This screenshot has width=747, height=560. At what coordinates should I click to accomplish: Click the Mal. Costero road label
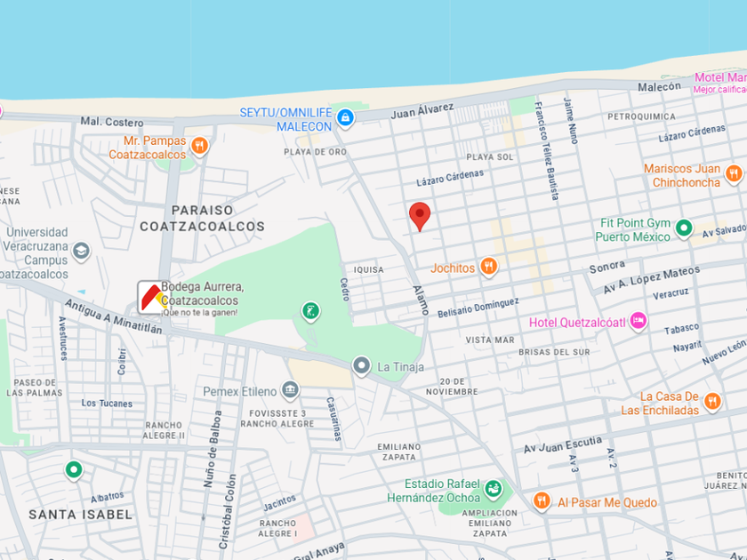pos(112,122)
